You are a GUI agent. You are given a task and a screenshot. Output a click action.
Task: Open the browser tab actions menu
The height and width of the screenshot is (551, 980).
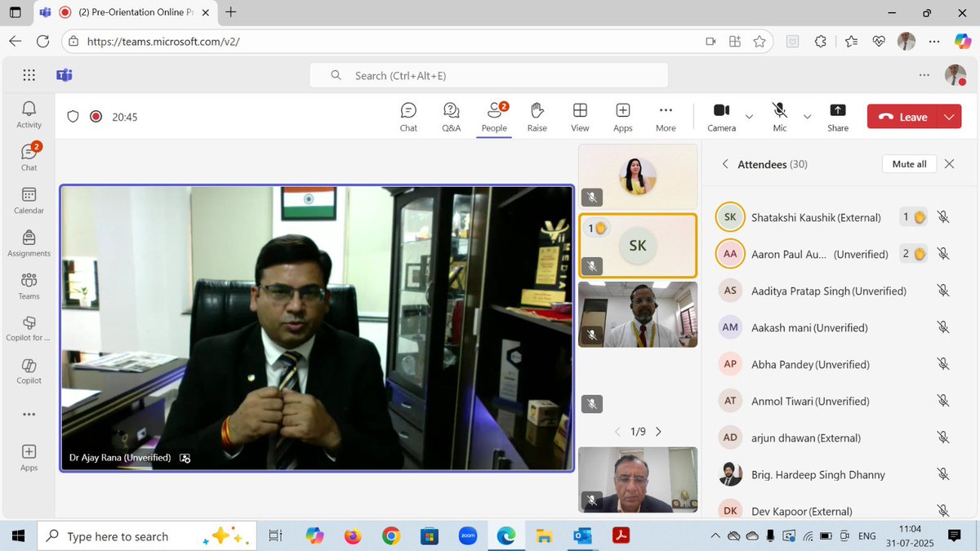click(x=16, y=12)
